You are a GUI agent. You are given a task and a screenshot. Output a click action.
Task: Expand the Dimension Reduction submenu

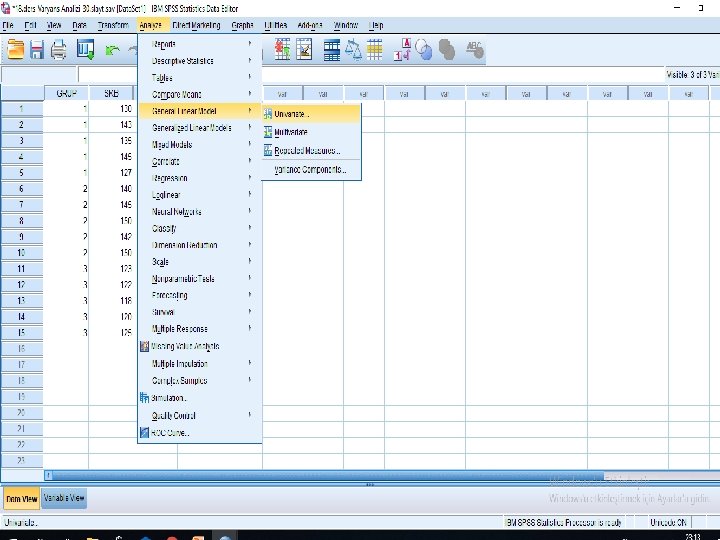click(x=200, y=245)
